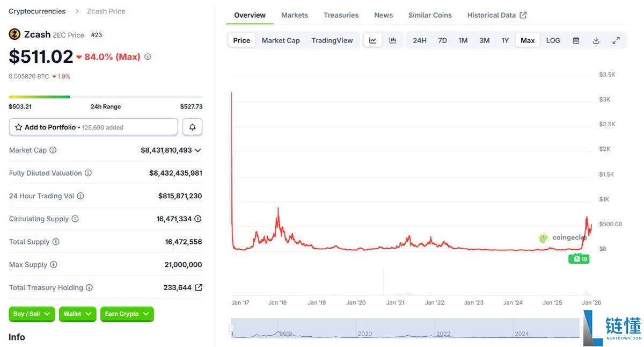Click the chart range navigator at 2022

443,334
